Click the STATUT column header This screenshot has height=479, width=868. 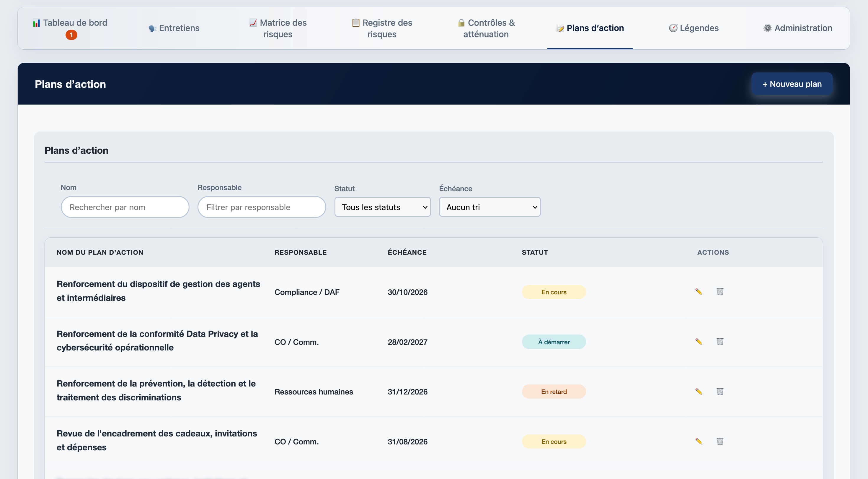coord(535,252)
